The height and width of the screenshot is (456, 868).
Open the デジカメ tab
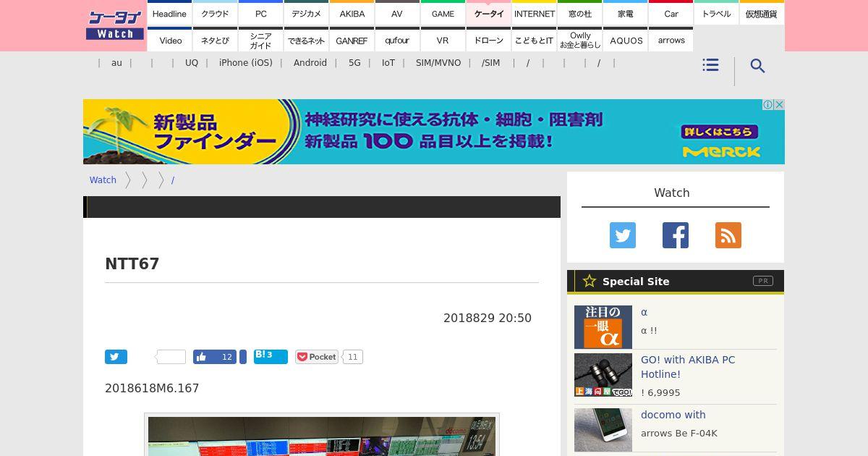(x=306, y=14)
